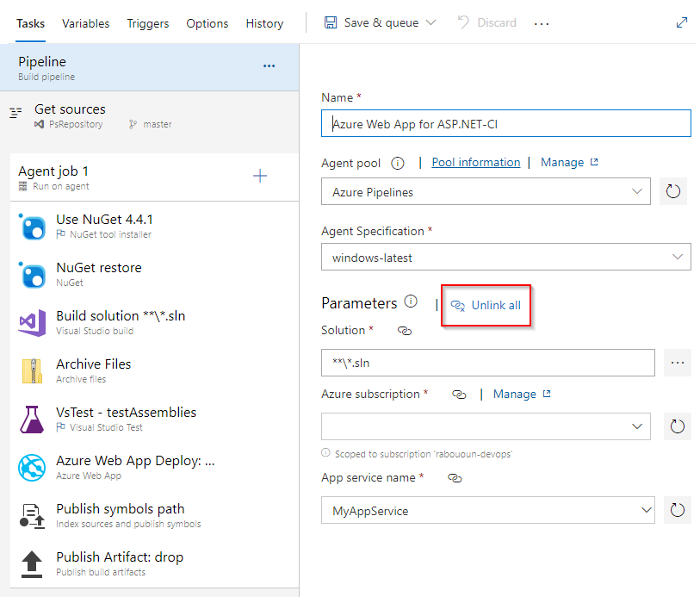Open the Triggers tab
Viewport: 700px width, 597px height.
[x=147, y=23]
